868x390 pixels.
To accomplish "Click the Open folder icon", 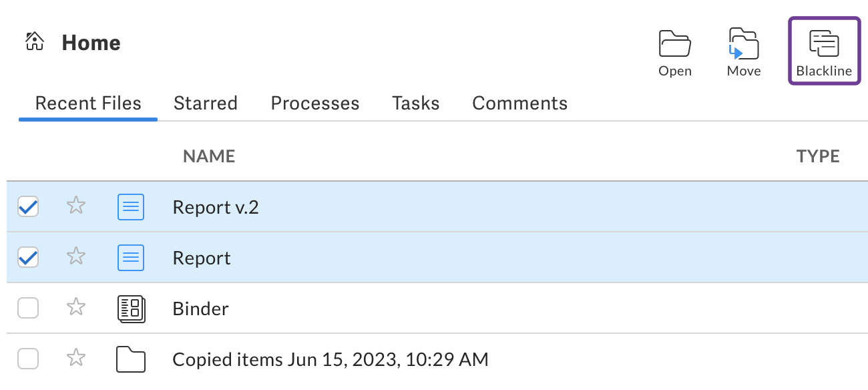I will 675,44.
